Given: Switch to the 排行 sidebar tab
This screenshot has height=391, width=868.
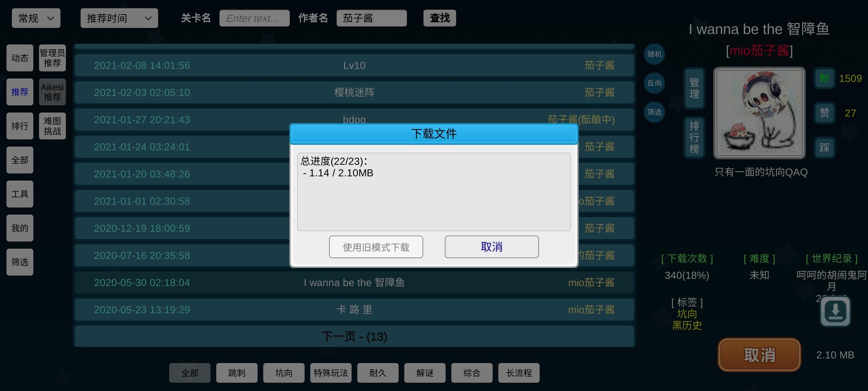Looking at the screenshot, I should click(20, 126).
